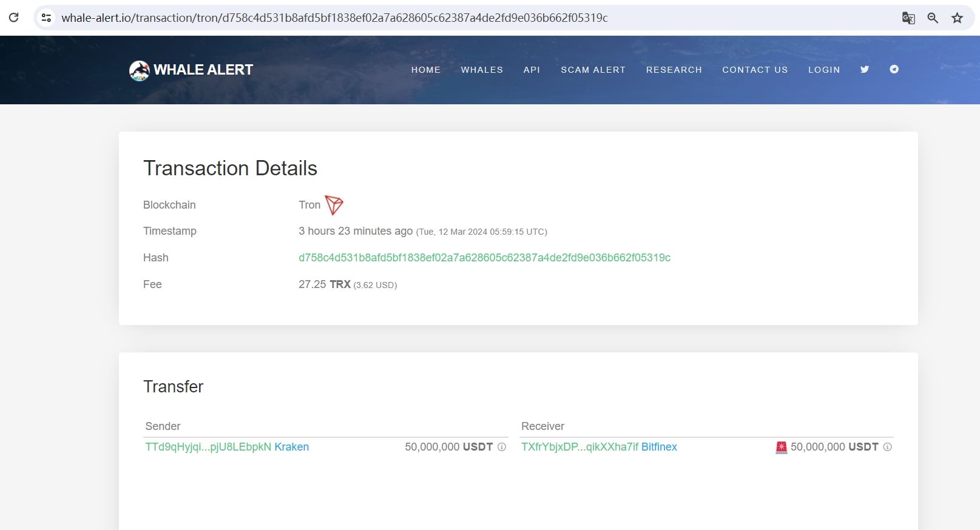This screenshot has width=980, height=530.
Task: Click the 'Hash' field label
Action: coord(155,258)
